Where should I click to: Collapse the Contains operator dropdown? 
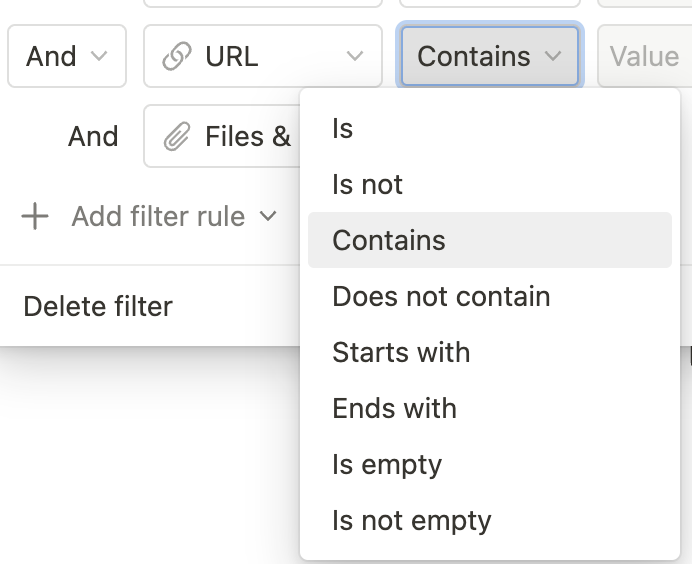coord(489,57)
